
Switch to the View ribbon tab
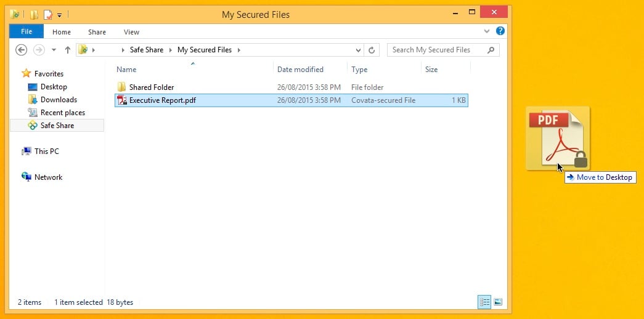click(x=131, y=32)
